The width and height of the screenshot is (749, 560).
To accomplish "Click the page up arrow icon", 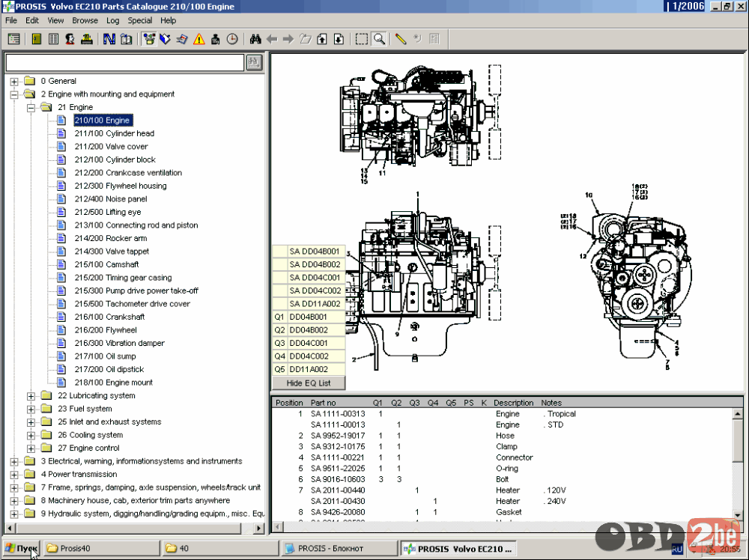I will point(322,39).
